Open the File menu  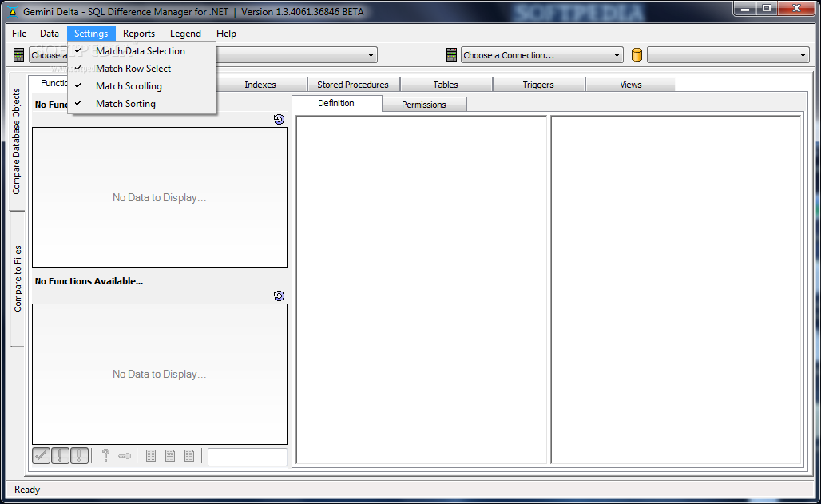pyautogui.click(x=19, y=33)
